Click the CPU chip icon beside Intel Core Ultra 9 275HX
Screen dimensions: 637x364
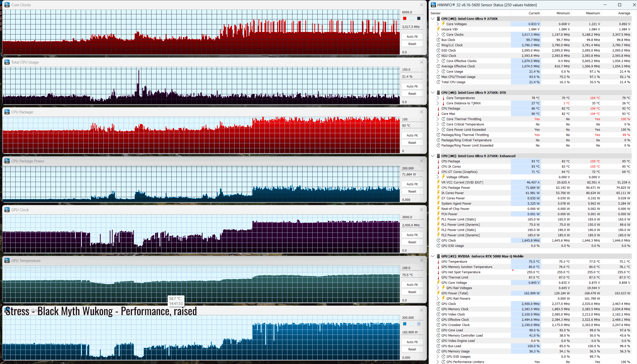tap(438, 19)
